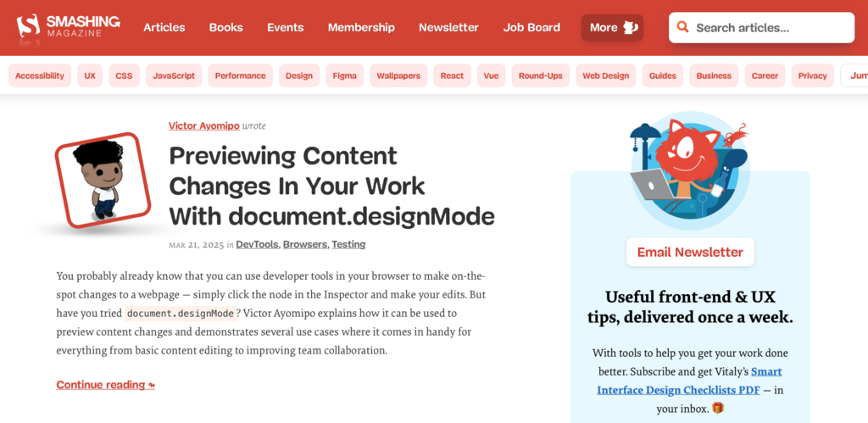This screenshot has width=868, height=423.
Task: Open Victor Ayomipo author link
Action: coord(204,125)
